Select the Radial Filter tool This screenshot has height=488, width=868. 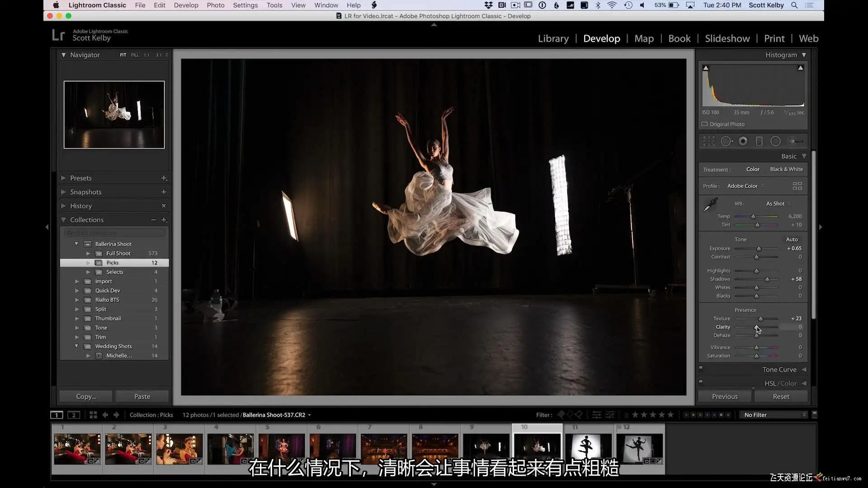click(775, 141)
